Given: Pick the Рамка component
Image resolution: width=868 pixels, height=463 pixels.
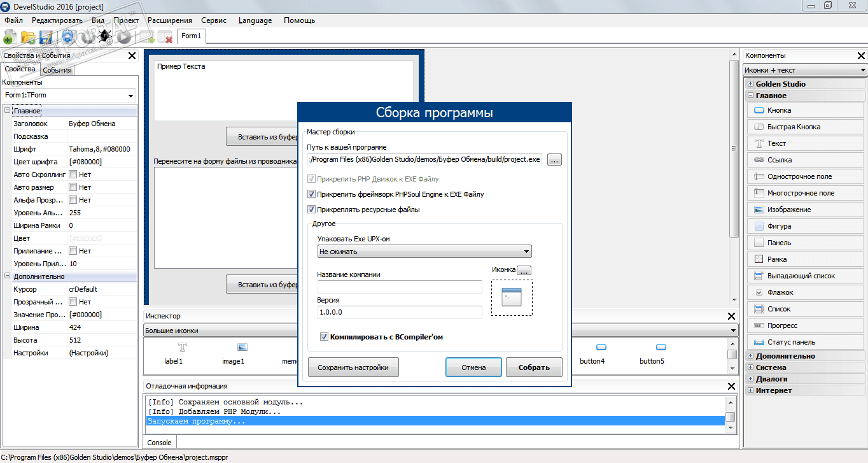Looking at the screenshot, I should point(806,259).
